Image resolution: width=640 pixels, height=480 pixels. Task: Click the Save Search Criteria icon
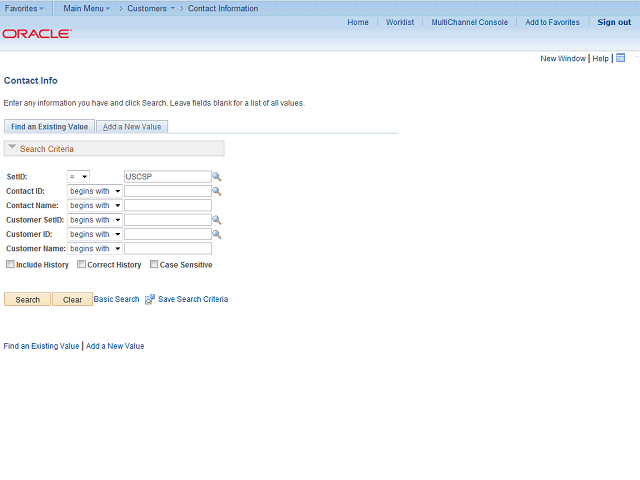(x=150, y=299)
